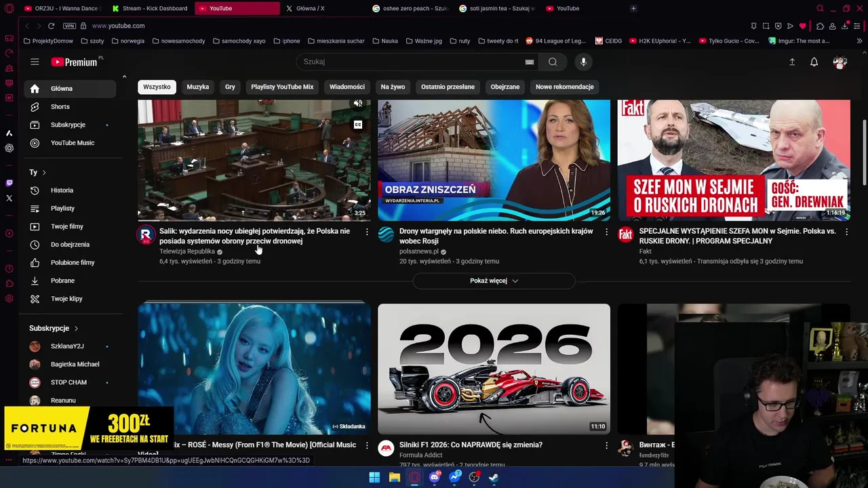The width and height of the screenshot is (868, 488).
Task: Toggle the browser VPN badge
Action: pyautogui.click(x=69, y=26)
